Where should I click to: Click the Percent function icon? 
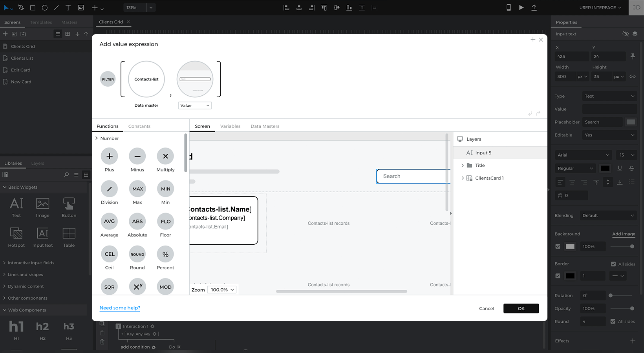click(x=165, y=254)
